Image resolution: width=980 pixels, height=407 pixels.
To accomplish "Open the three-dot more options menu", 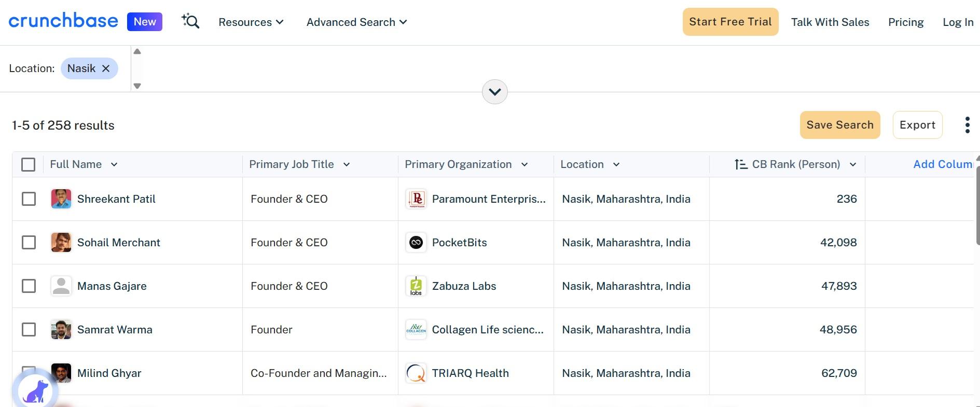I will 967,125.
